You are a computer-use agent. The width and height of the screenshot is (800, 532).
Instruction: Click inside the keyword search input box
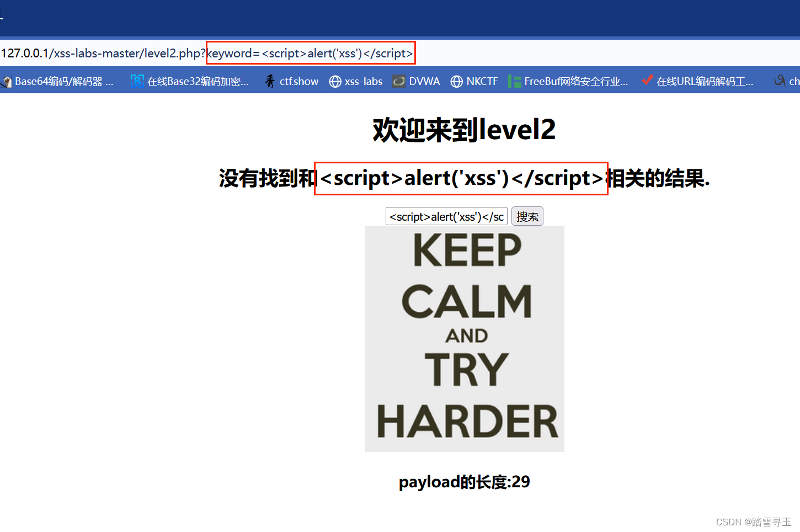(x=446, y=216)
